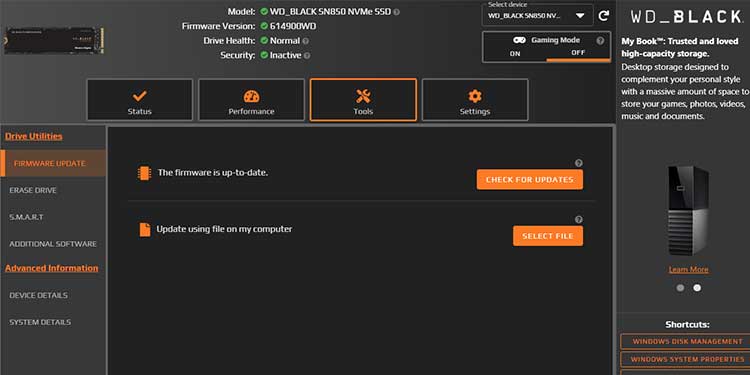This screenshot has height=375, width=750.
Task: Open the Select device dropdown
Action: [537, 16]
